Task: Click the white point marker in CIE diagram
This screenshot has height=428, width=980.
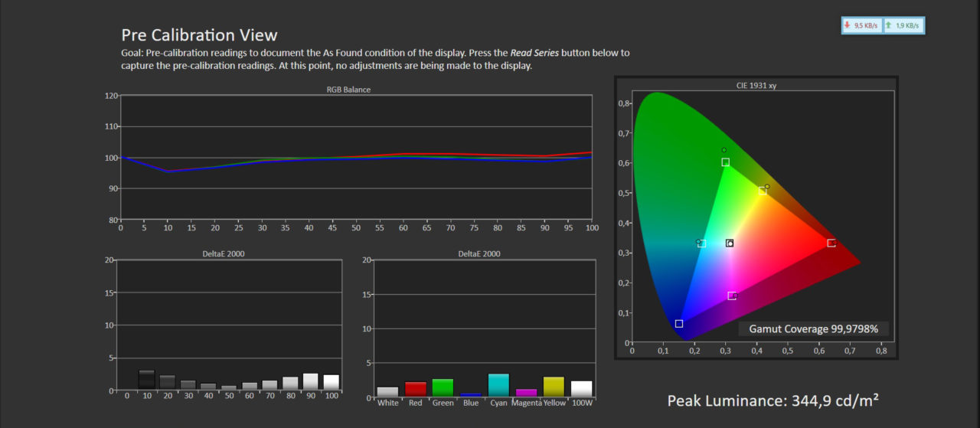Action: [730, 243]
